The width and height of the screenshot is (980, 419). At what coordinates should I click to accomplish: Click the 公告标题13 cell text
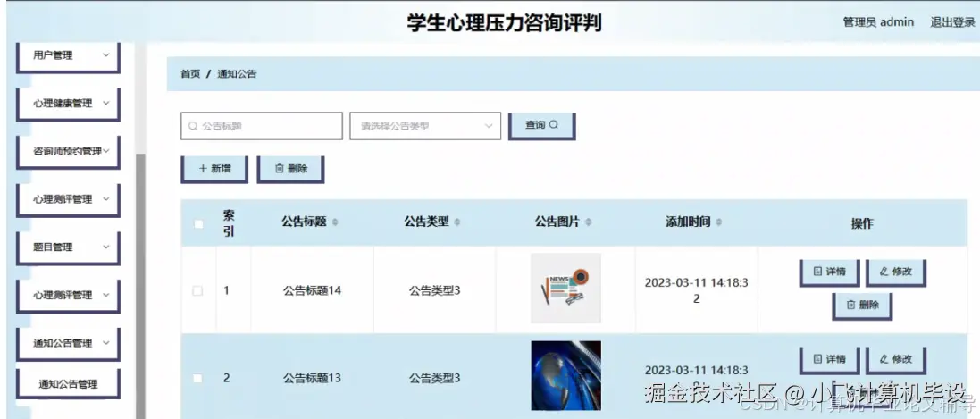click(x=312, y=379)
